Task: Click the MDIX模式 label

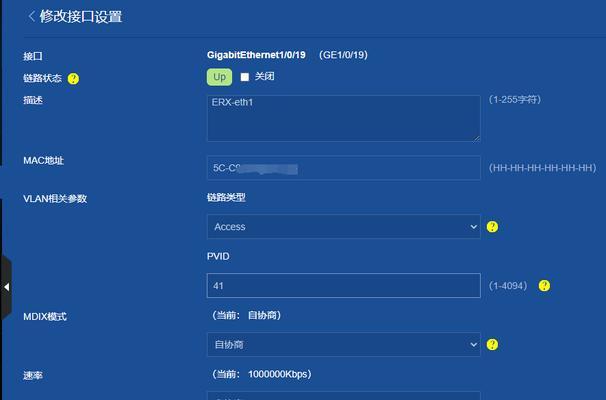Action: click(x=45, y=317)
